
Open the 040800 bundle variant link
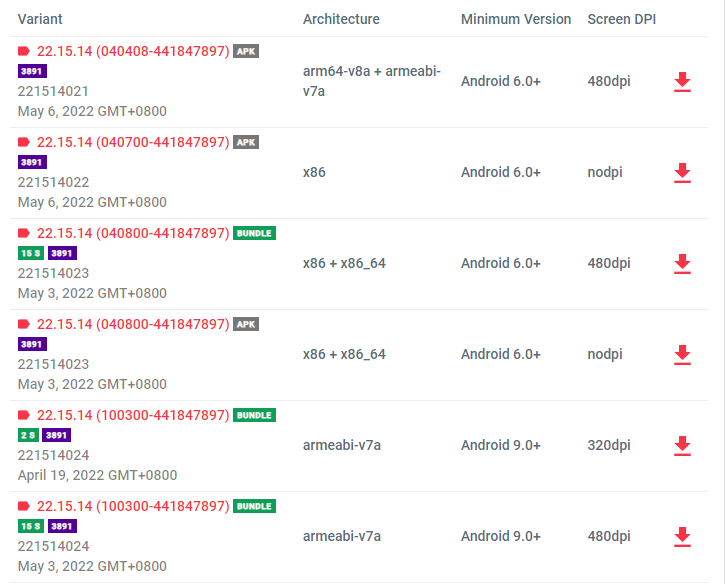[x=133, y=233]
